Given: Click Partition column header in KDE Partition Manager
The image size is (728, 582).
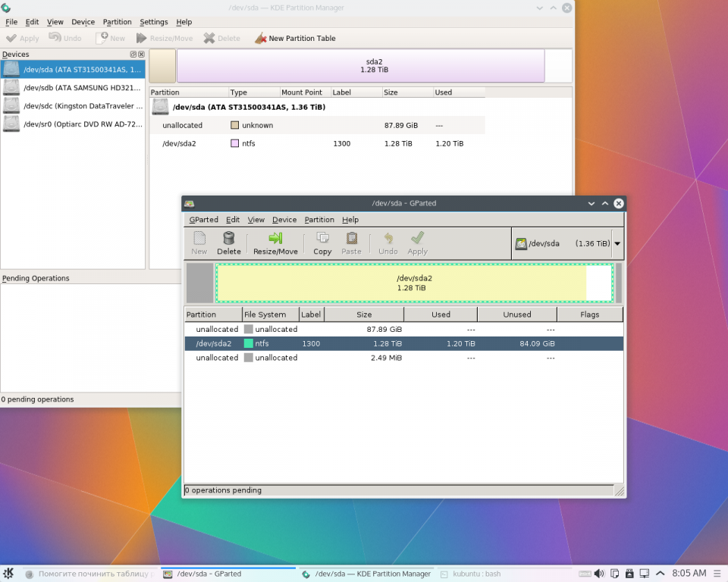Looking at the screenshot, I should 189,92.
